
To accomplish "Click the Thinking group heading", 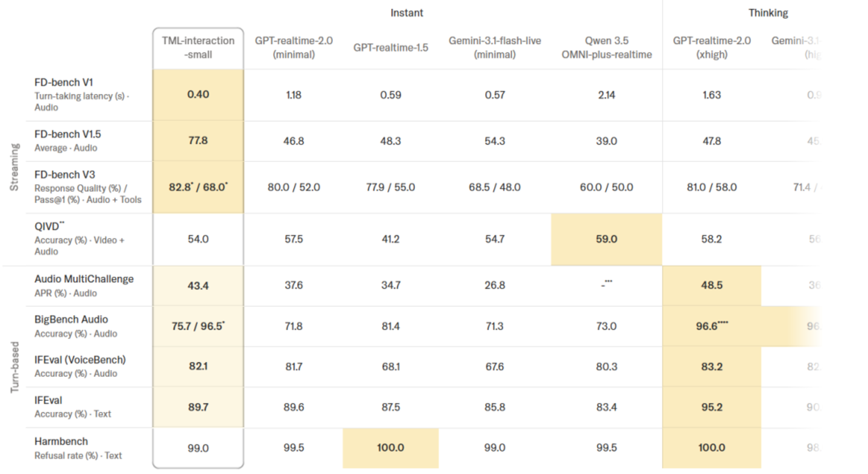I will pyautogui.click(x=768, y=13).
